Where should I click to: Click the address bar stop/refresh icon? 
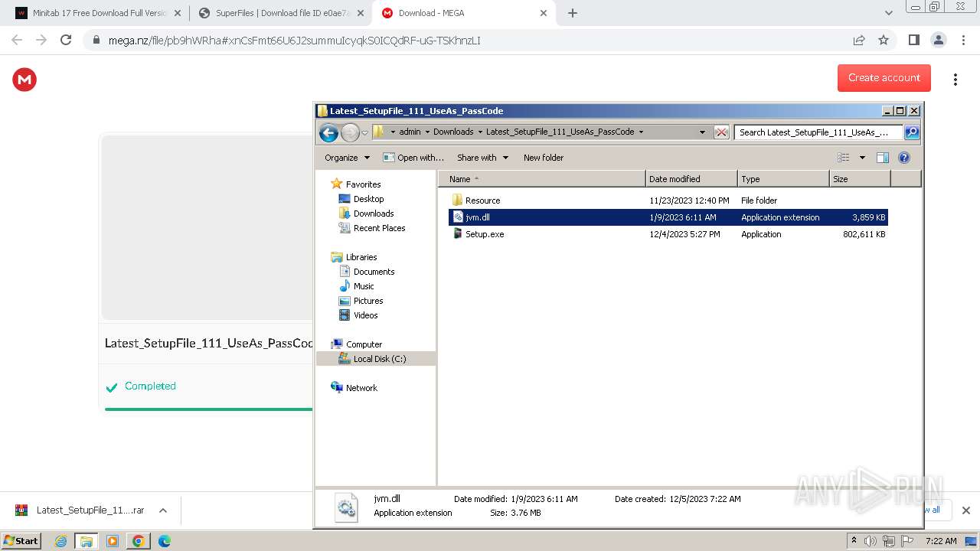coord(721,132)
